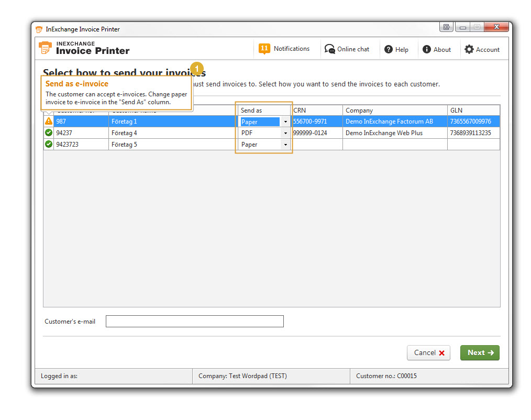Click the green check icon for customer 94237

[x=49, y=133]
